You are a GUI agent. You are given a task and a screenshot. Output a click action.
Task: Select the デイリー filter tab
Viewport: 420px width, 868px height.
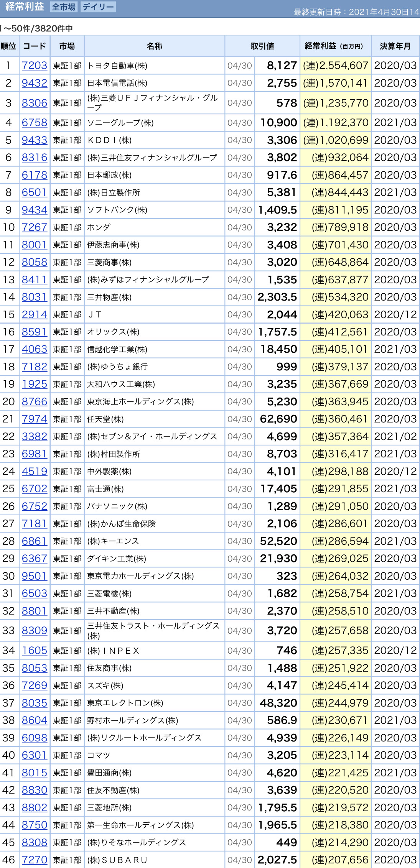pyautogui.click(x=98, y=7)
